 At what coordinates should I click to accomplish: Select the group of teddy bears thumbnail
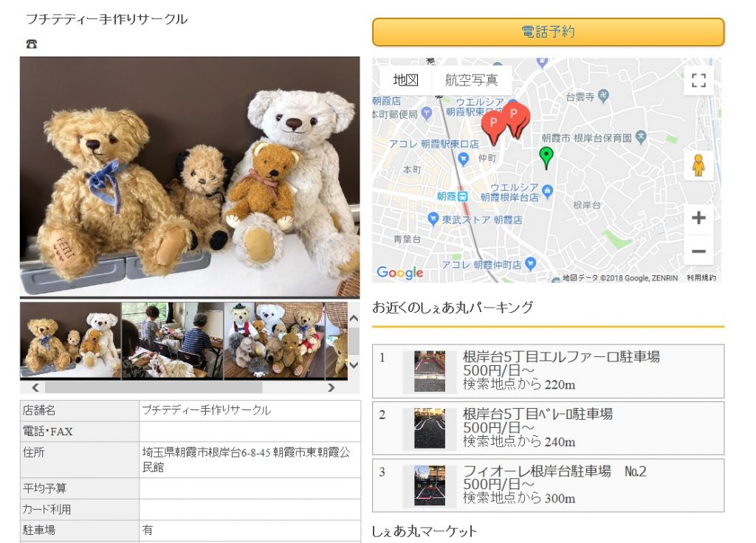click(x=274, y=340)
